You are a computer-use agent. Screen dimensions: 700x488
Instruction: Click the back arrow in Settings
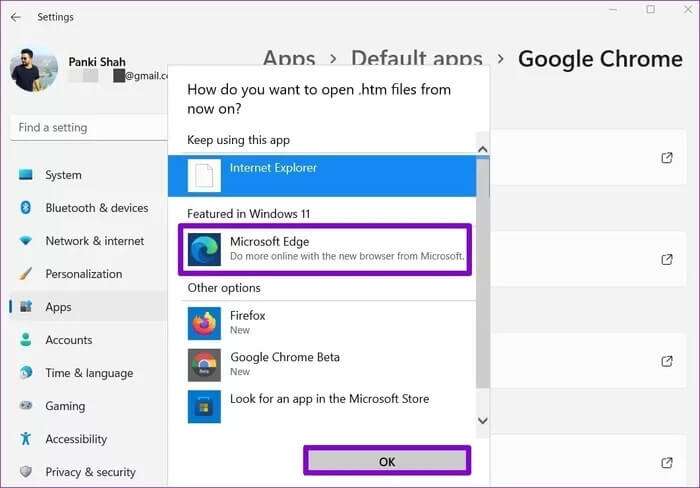(16, 17)
